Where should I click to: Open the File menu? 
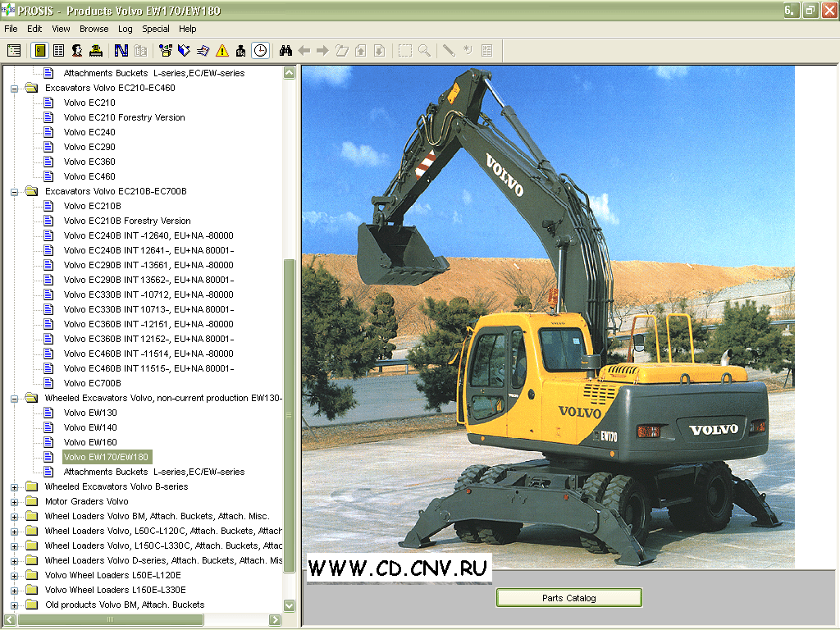point(11,29)
